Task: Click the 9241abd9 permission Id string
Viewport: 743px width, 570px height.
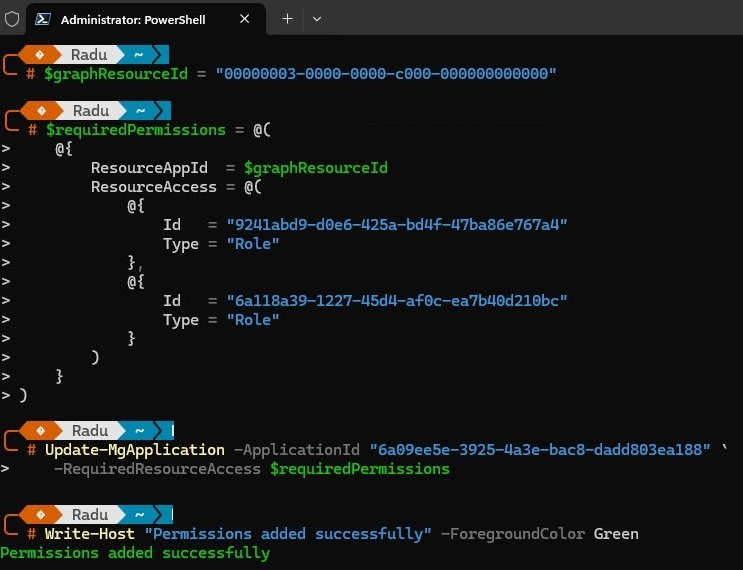Action: pyautogui.click(x=397, y=225)
